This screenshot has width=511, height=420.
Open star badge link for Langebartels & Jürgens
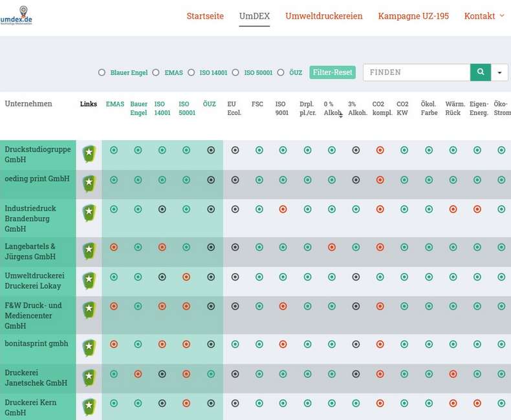coord(89,251)
